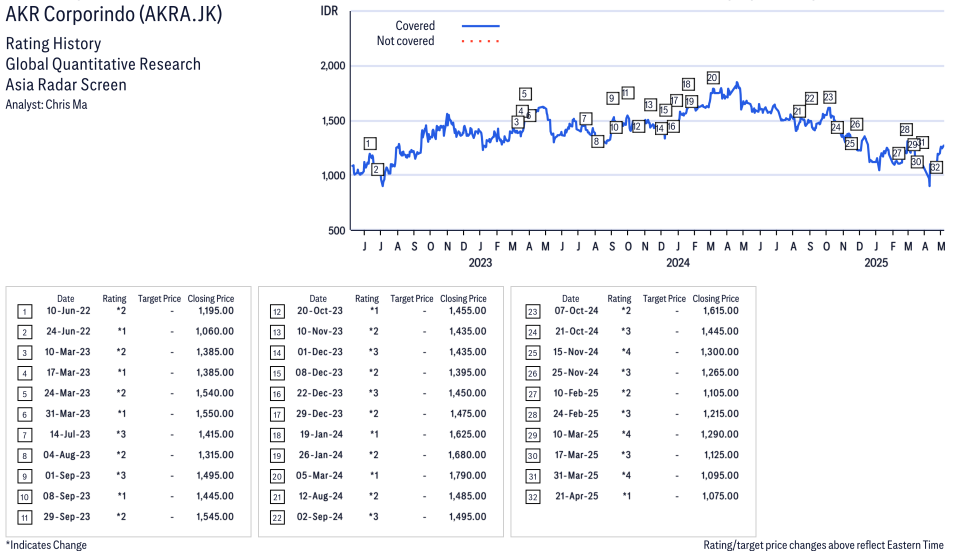This screenshot has height=551, width=955.
Task: Click chart marker 28 on the price chart
Action: (x=906, y=129)
